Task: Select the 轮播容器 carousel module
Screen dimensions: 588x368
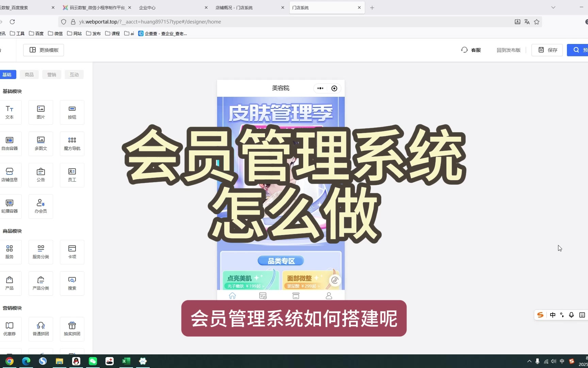Action: coord(10,206)
